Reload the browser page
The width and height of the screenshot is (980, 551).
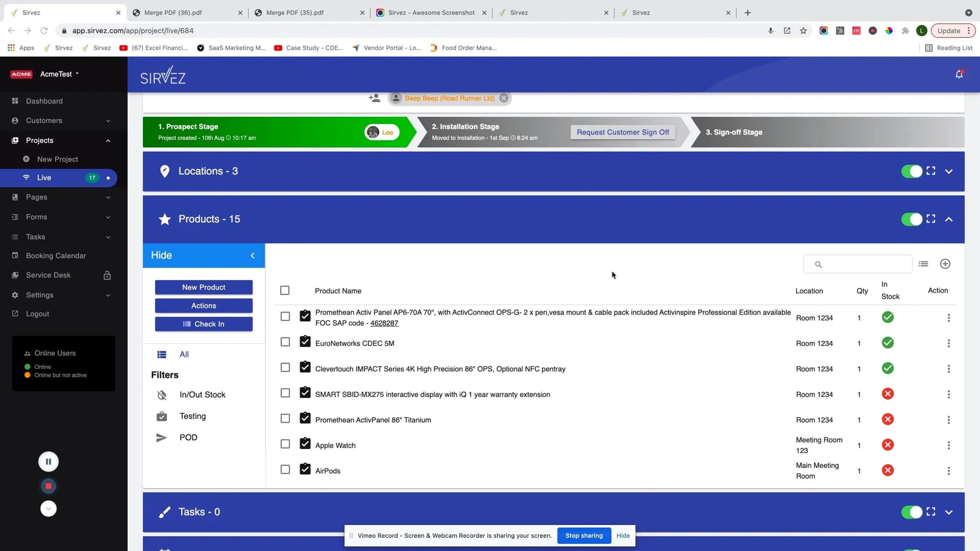point(44,31)
